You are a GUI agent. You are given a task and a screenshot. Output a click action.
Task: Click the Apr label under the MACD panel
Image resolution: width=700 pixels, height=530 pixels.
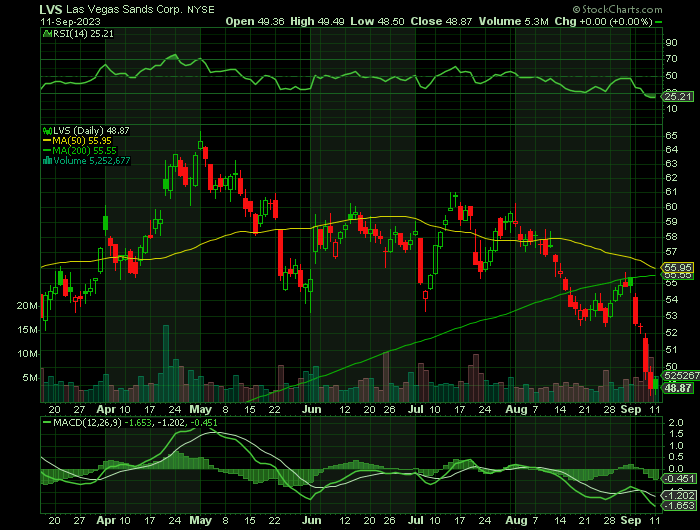[106, 521]
